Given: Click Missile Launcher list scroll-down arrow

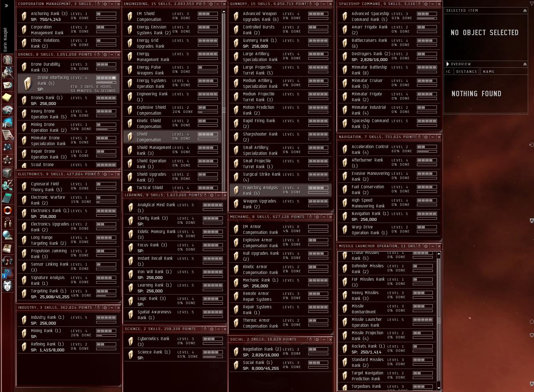Looking at the screenshot, I should 439,388.
